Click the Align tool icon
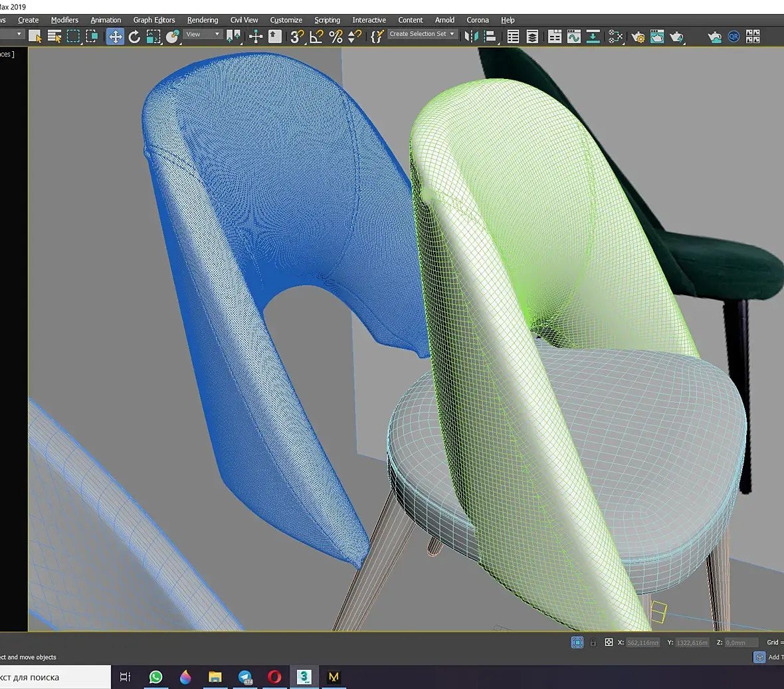The height and width of the screenshot is (689, 784). coord(490,37)
